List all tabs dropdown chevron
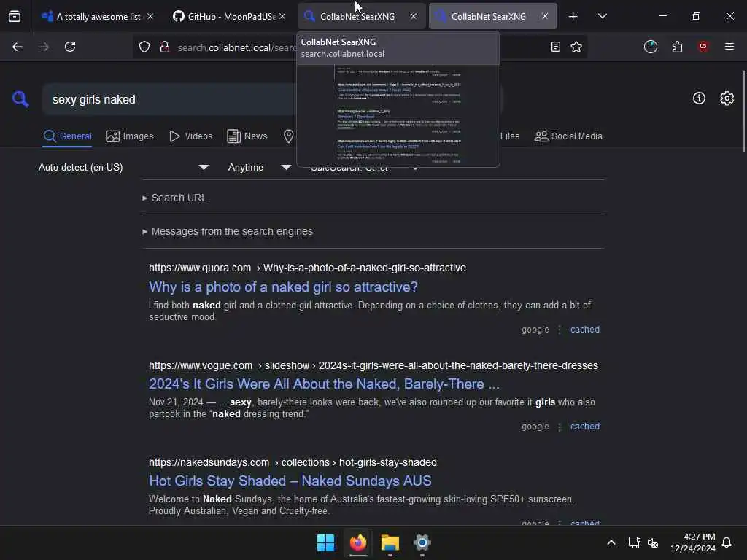The height and width of the screenshot is (560, 747). (x=602, y=16)
